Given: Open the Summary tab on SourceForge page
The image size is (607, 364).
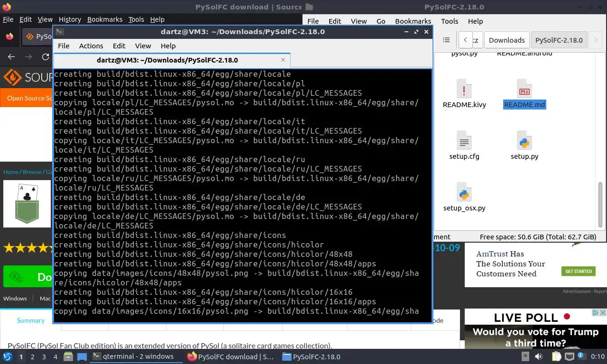Looking at the screenshot, I should [x=31, y=320].
